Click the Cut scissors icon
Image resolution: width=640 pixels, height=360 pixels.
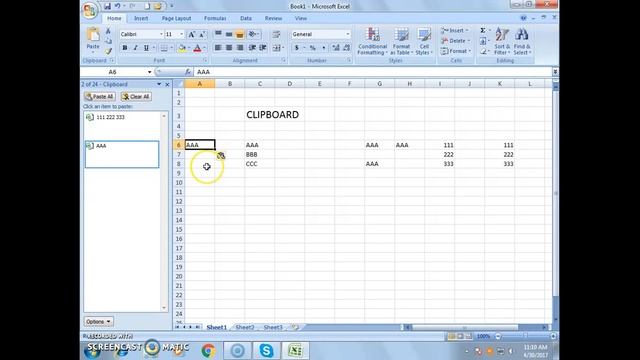click(108, 31)
